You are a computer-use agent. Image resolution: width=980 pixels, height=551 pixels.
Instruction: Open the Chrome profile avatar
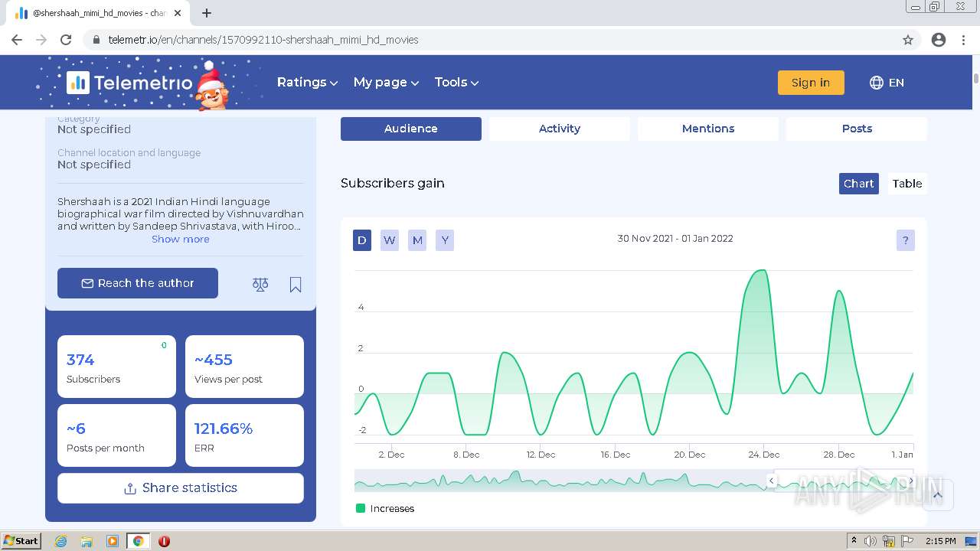click(939, 40)
